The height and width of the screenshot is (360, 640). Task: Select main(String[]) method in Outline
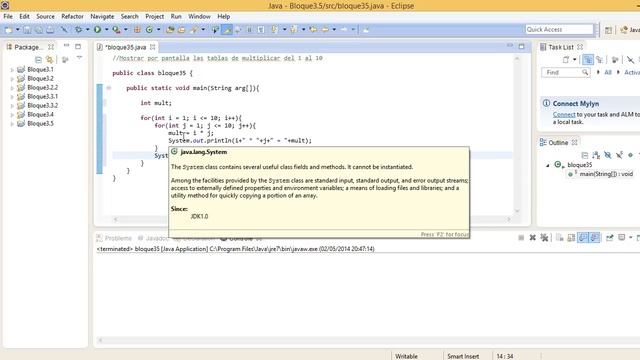[601, 174]
